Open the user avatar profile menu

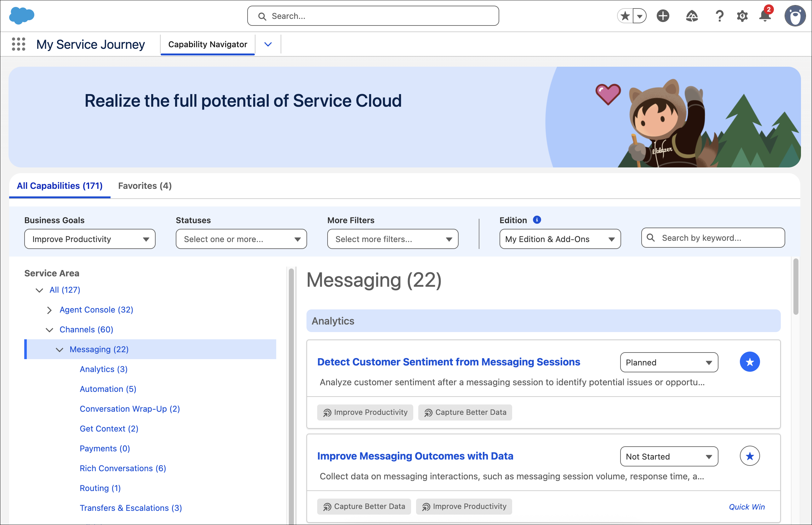coord(795,16)
